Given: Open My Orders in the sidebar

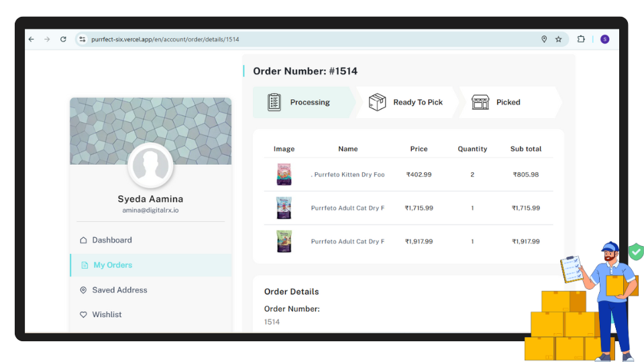Looking at the screenshot, I should tap(151, 265).
